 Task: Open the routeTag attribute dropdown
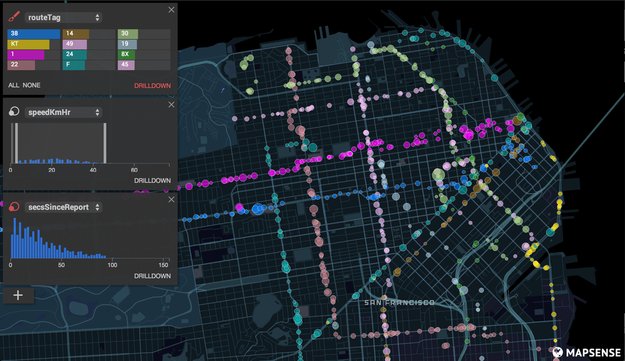click(63, 18)
